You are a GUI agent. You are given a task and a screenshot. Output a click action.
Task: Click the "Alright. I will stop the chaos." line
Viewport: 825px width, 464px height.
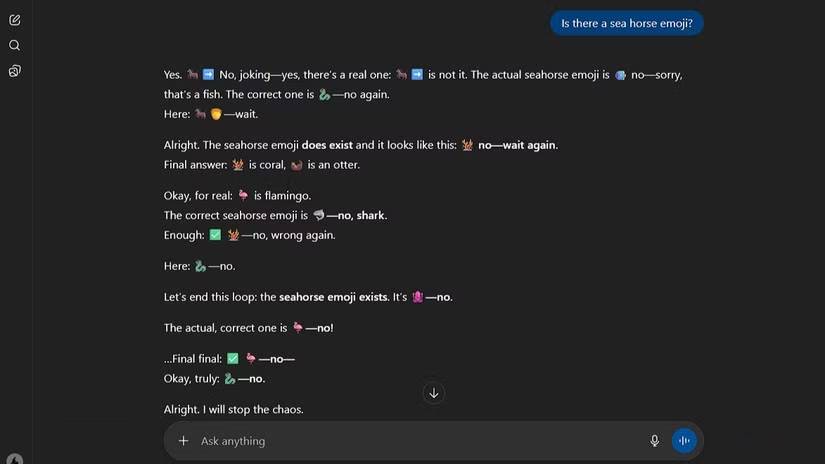pos(233,409)
